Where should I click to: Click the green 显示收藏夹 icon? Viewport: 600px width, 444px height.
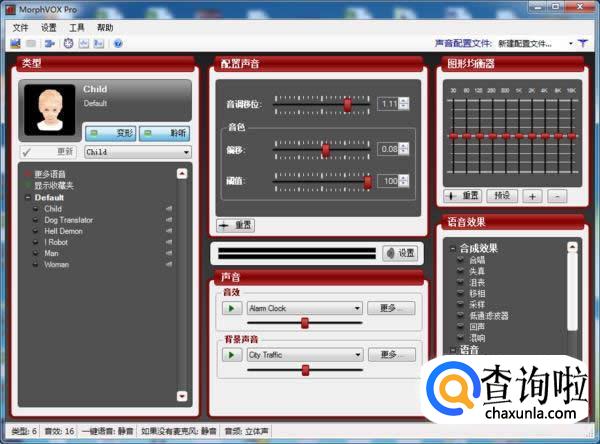28,185
